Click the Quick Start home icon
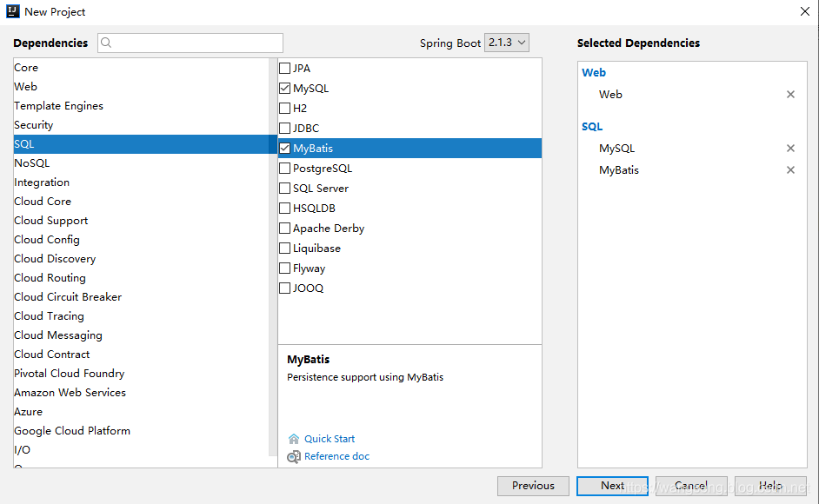 [x=294, y=439]
